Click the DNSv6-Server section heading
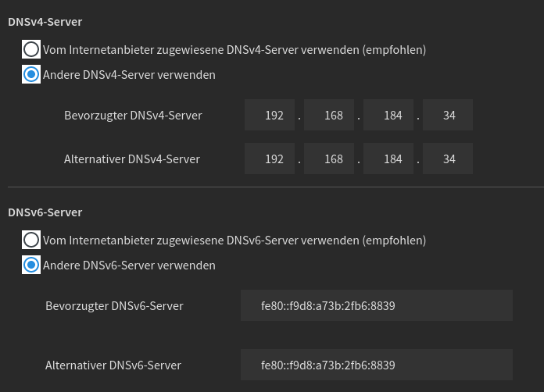 point(45,212)
